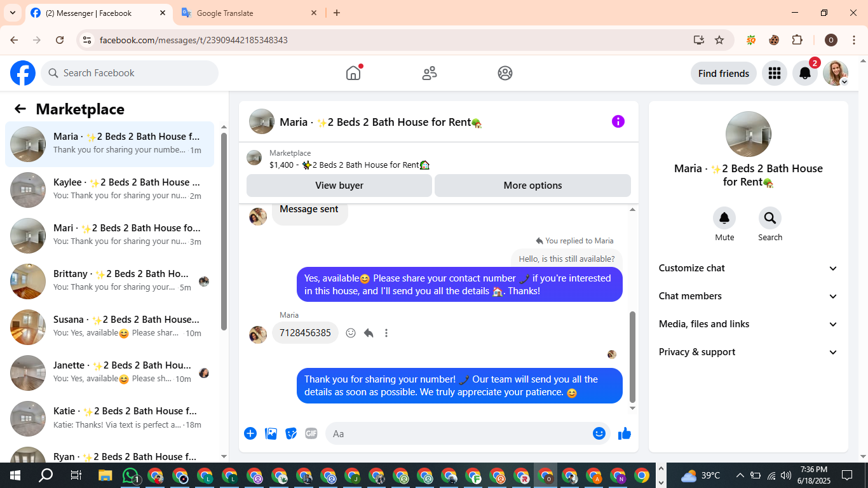This screenshot has width=868, height=488.
Task: Open WhatsApp from the taskbar
Action: point(131,475)
